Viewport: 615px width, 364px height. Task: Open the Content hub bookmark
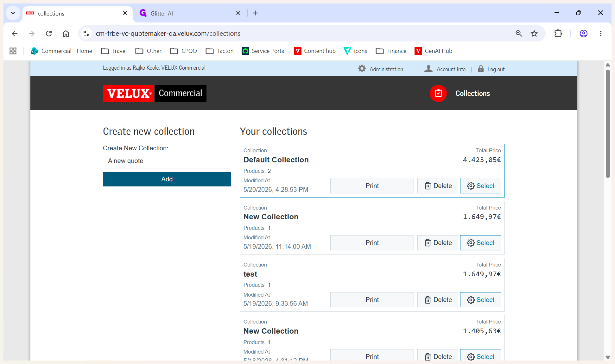tap(315, 51)
